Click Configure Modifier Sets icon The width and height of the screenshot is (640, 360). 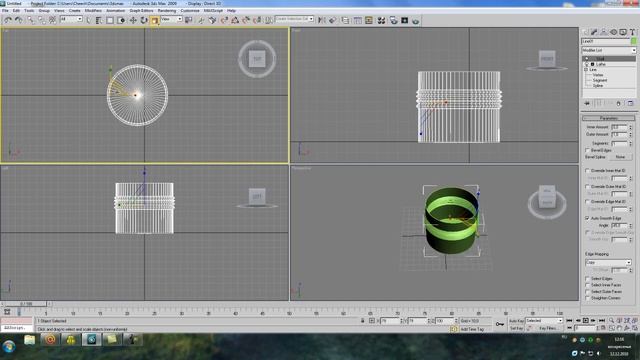[630, 103]
